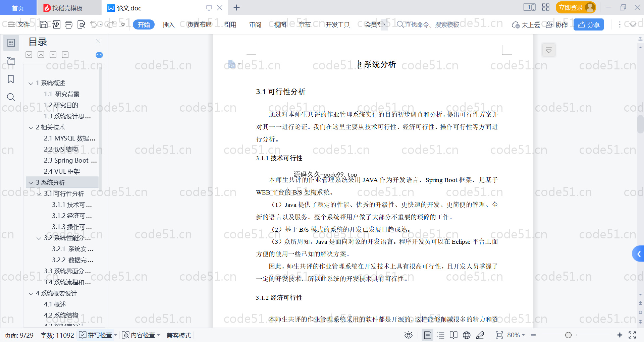Collapse the 1 系统概述 tree node
This screenshot has width=644, height=342.
(x=31, y=83)
